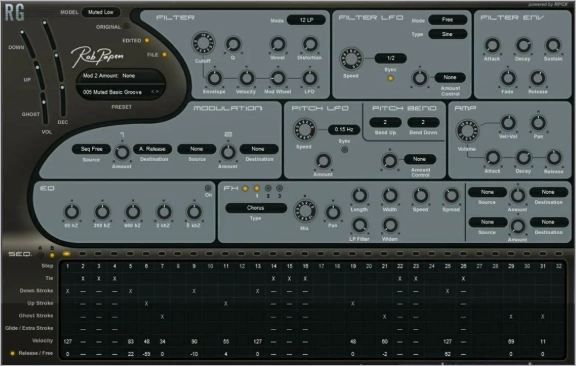Image resolution: width=576 pixels, height=366 pixels.
Task: Click the Vowel knob
Action: [x=278, y=44]
